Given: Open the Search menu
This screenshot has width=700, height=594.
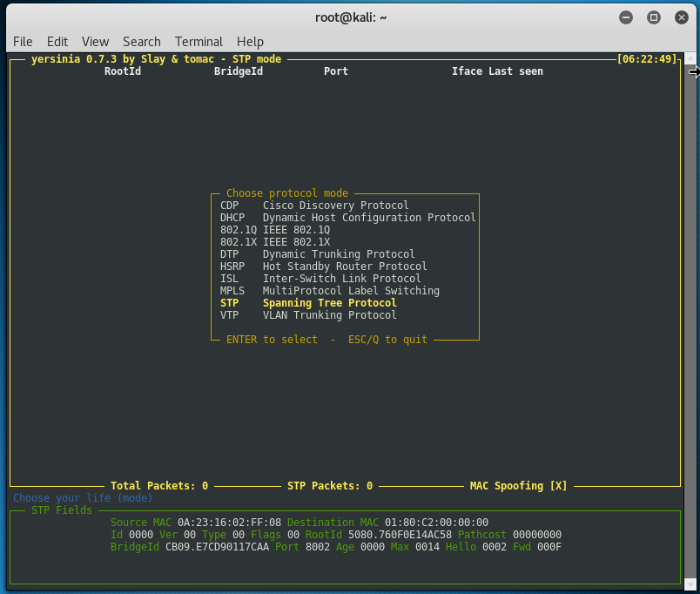Looking at the screenshot, I should tap(142, 42).
